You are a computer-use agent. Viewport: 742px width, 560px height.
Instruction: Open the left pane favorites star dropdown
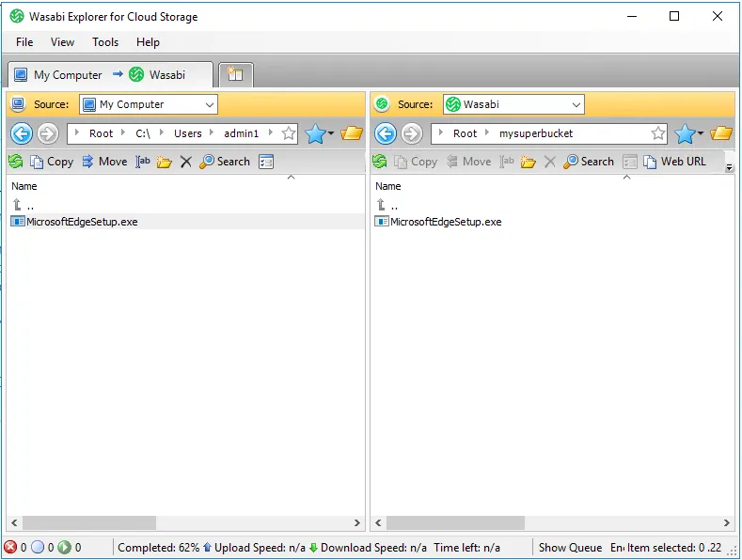coord(321,133)
